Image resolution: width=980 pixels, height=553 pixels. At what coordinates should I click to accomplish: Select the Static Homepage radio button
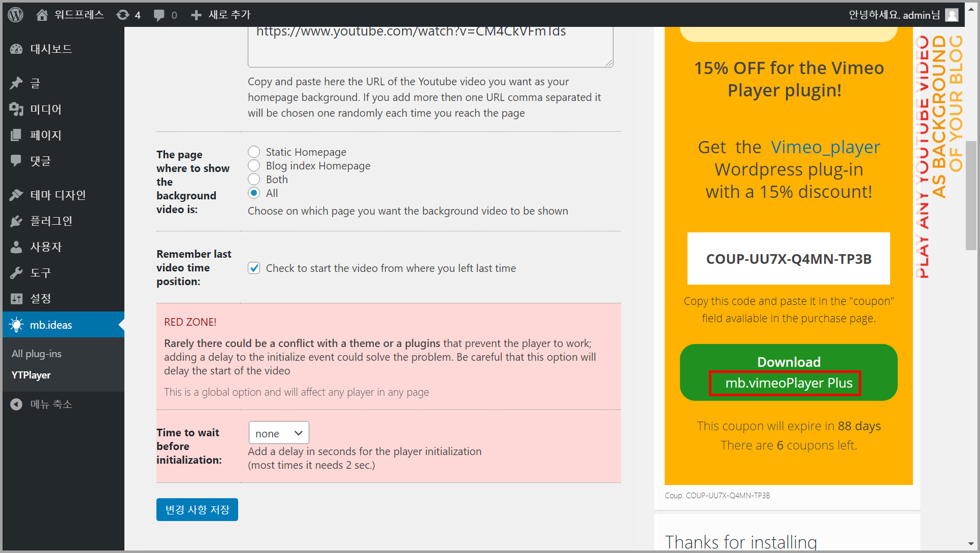tap(254, 152)
